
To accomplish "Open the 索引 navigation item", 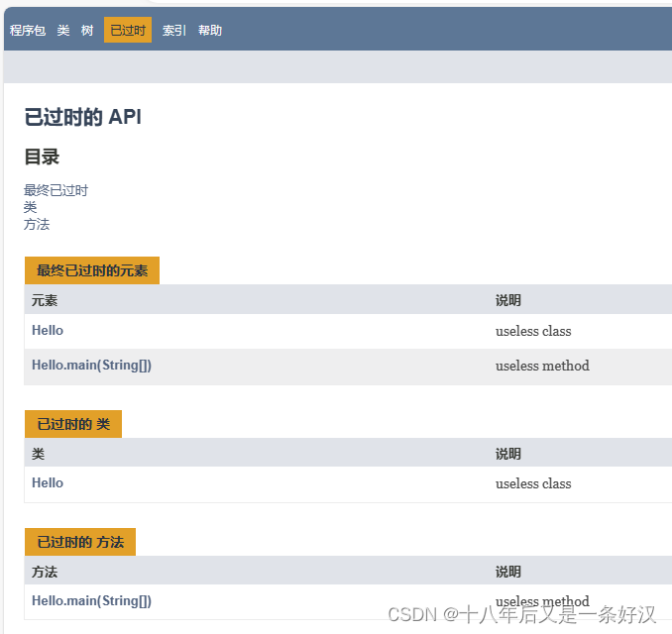I will [x=174, y=31].
